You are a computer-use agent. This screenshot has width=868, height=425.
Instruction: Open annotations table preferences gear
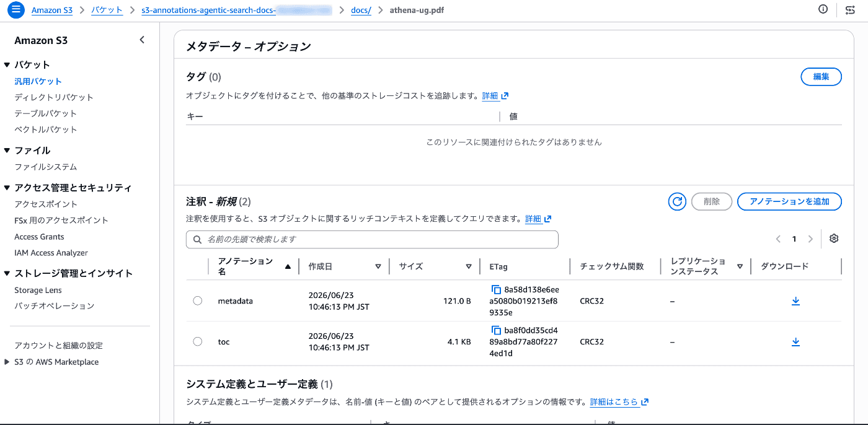[x=834, y=239]
